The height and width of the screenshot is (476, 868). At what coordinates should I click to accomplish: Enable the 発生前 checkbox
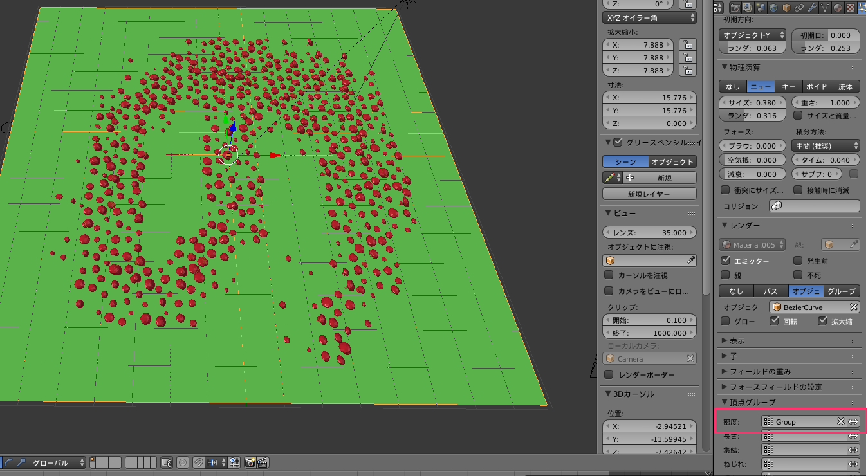[x=798, y=261]
